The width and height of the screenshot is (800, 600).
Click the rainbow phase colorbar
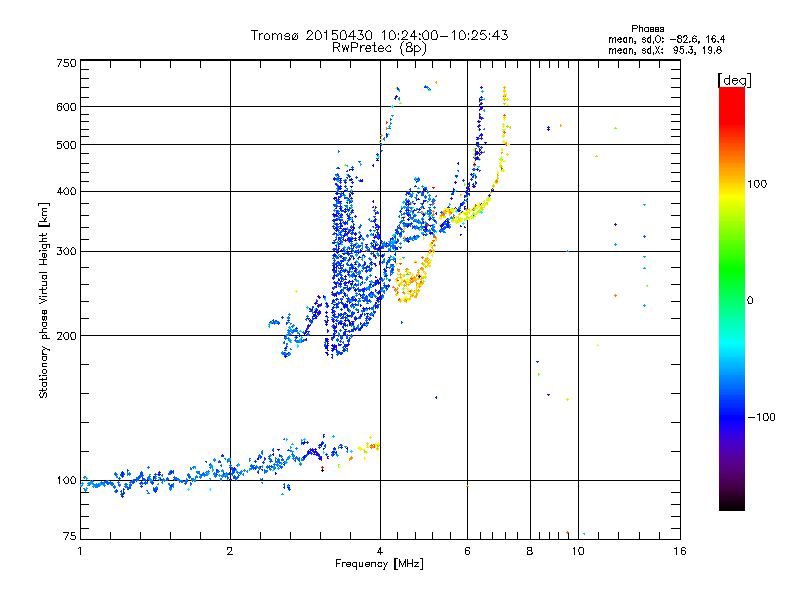coord(732,298)
